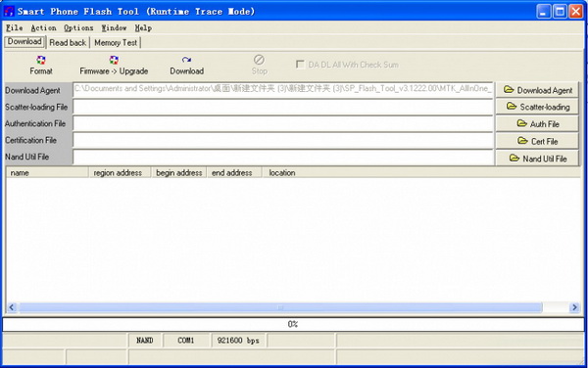The image size is (588, 368).
Task: Click the Scatter-loading browse button
Action: coord(537,107)
